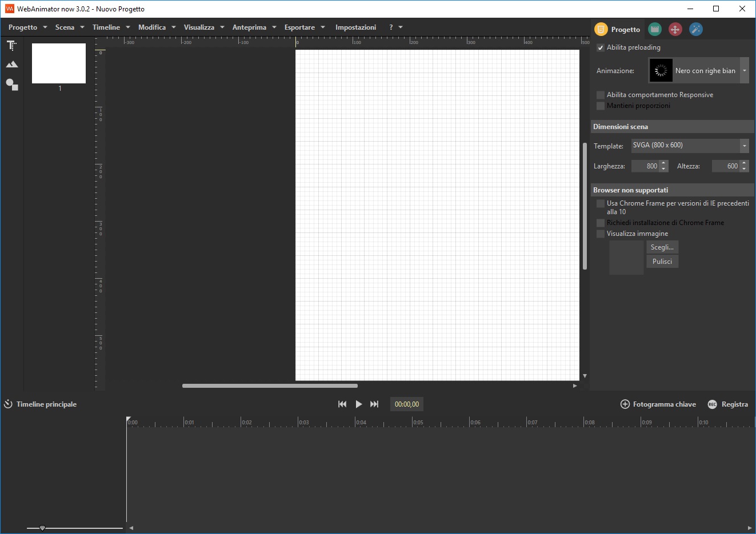Open the Esportare menu

pos(304,27)
